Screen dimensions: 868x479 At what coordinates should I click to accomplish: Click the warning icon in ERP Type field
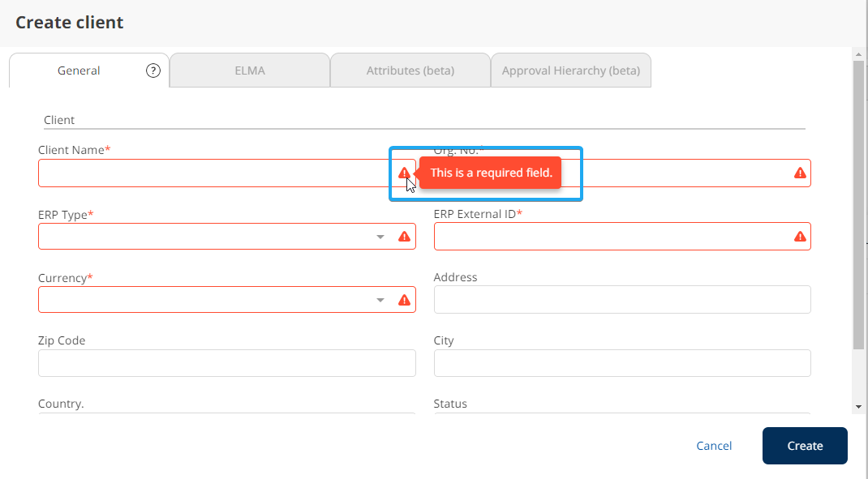(x=404, y=237)
